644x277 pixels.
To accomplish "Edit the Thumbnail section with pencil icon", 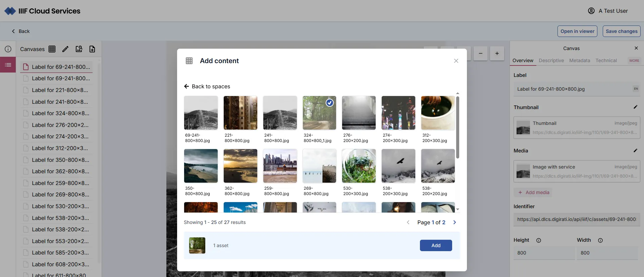I will (635, 107).
